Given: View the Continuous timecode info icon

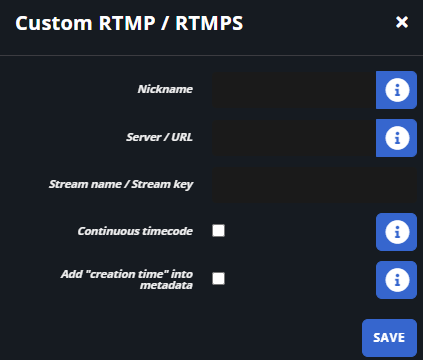Looking at the screenshot, I should click(396, 232).
